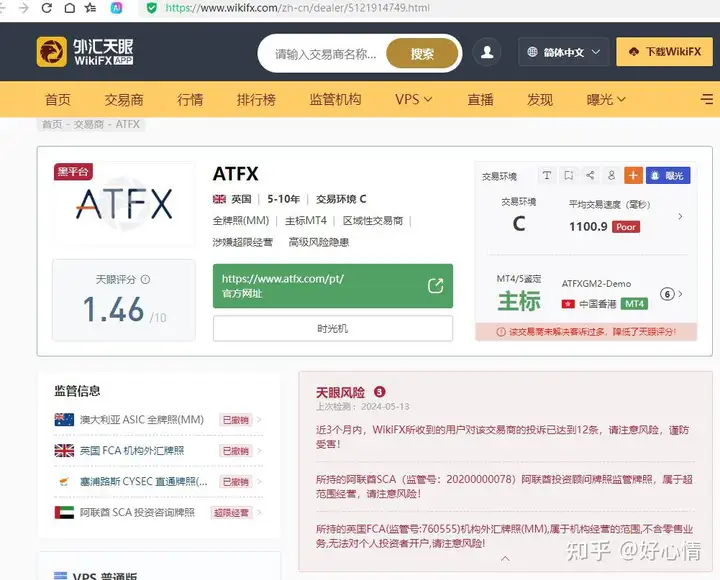Image resolution: width=720 pixels, height=580 pixels.
Task: Open 发现 navigation item
Action: click(540, 99)
